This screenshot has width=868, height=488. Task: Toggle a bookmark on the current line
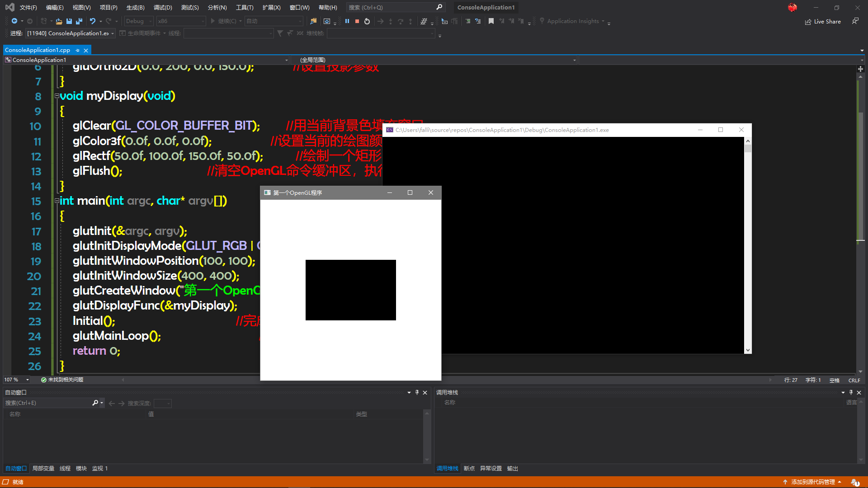[491, 21]
